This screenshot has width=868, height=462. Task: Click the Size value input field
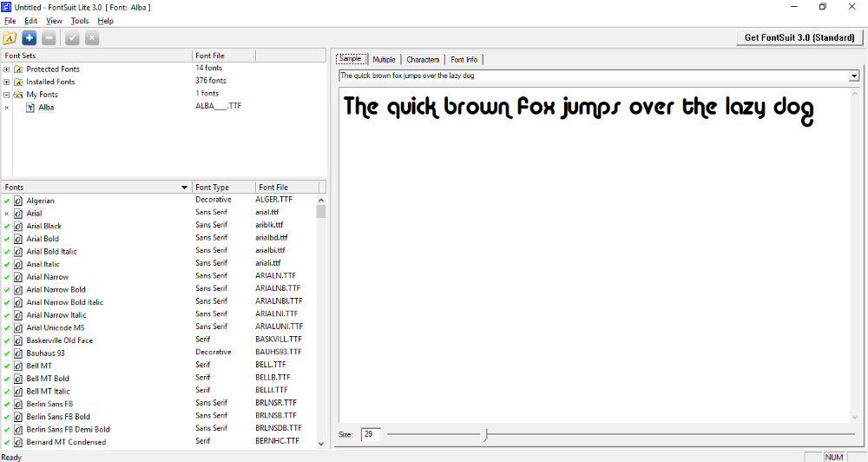(x=371, y=434)
